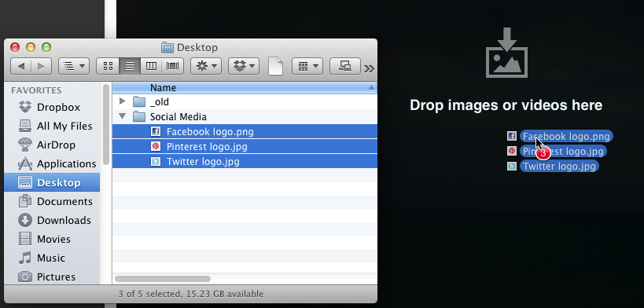Click the Social Media folder icon
This screenshot has width=644, height=308.
click(139, 116)
